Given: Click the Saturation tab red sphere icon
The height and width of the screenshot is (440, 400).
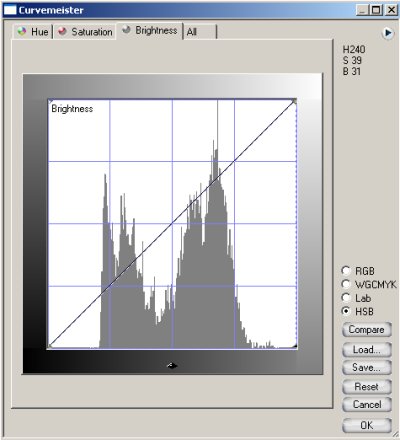Looking at the screenshot, I should tap(62, 31).
